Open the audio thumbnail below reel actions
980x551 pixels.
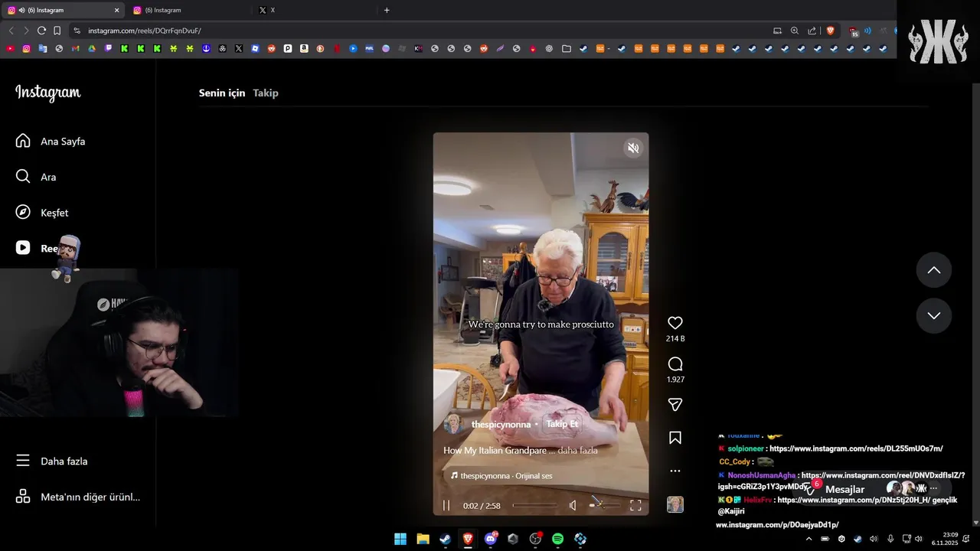675,504
